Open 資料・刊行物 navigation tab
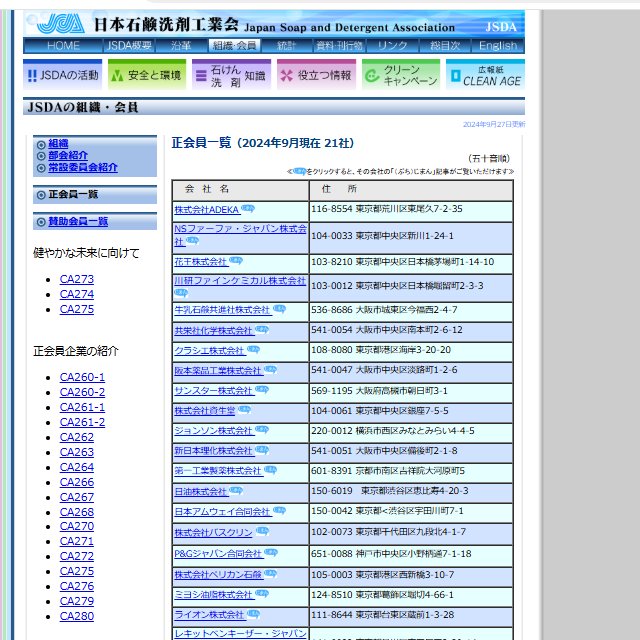The image size is (640, 640). click(339, 46)
